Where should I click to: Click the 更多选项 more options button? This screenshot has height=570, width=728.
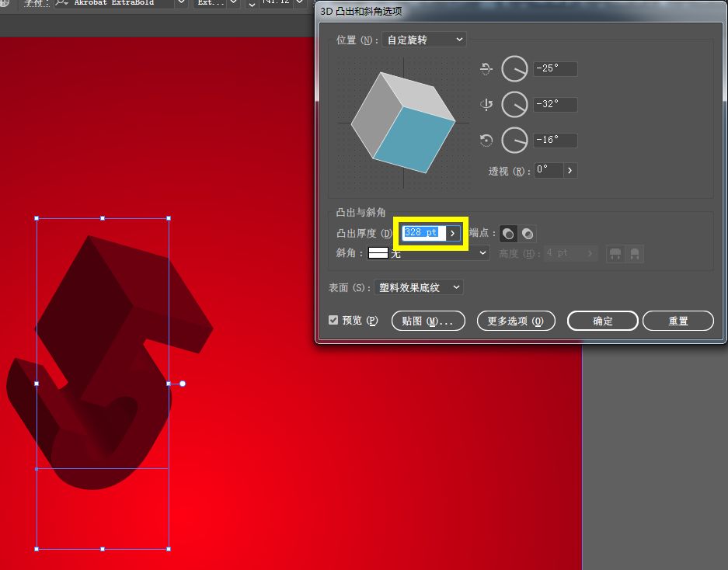tap(515, 321)
